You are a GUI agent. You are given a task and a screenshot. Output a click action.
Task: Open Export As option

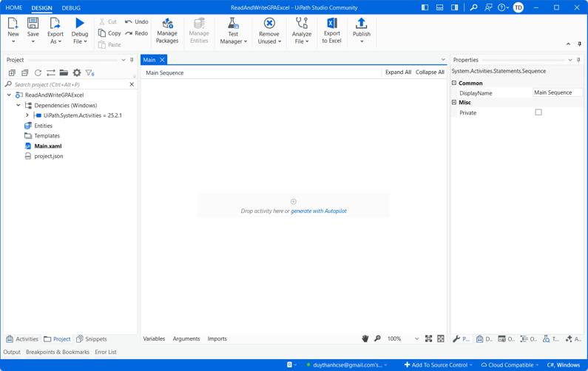(55, 31)
